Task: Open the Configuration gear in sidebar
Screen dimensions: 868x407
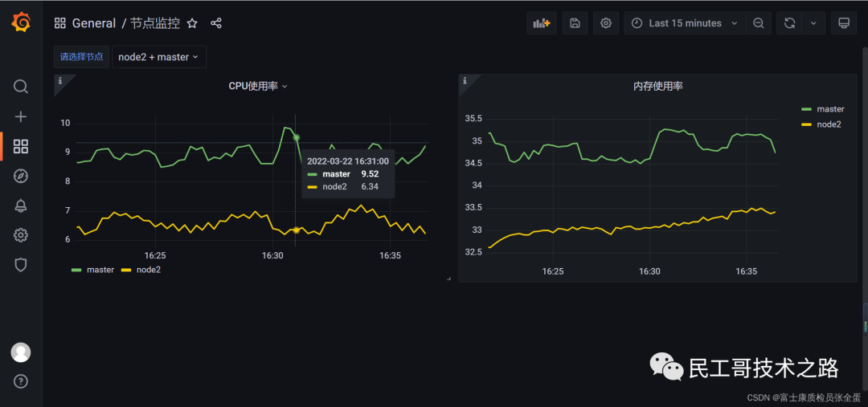Action: click(x=20, y=235)
